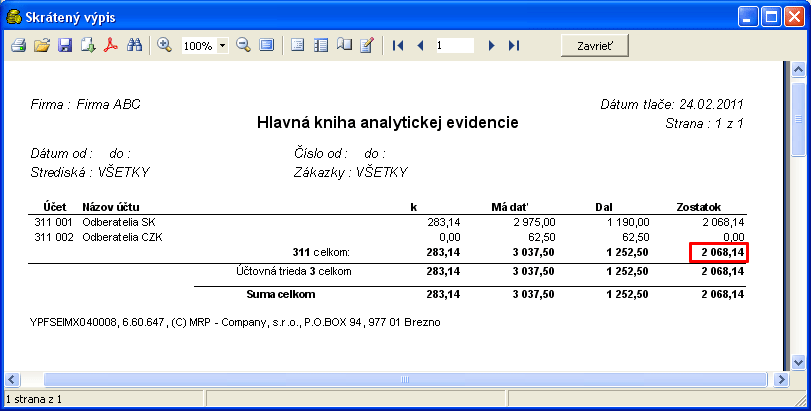Click the Dal column header

tap(604, 207)
